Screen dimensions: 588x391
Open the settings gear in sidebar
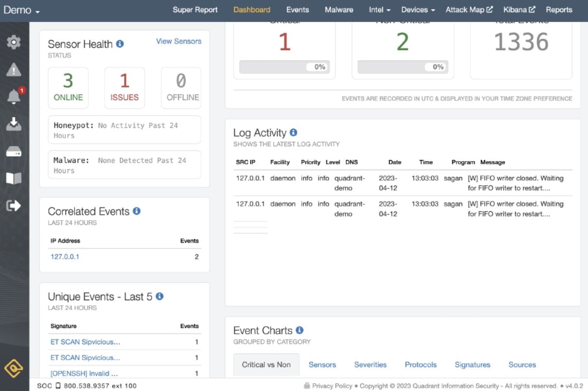(13, 42)
